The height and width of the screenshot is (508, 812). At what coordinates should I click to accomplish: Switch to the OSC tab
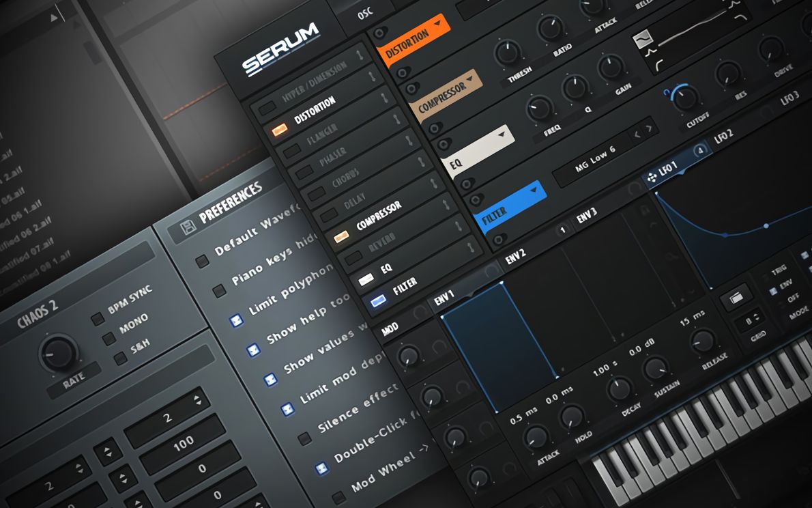[366, 14]
